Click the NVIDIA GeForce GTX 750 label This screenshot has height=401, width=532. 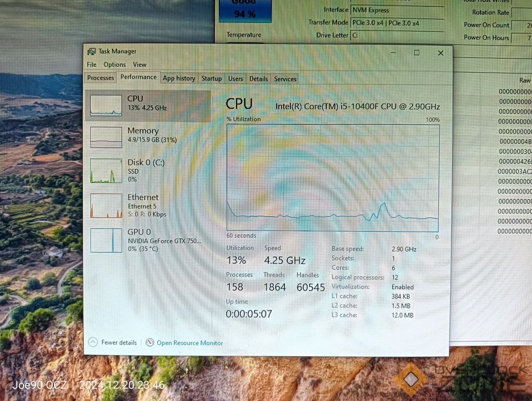(164, 241)
